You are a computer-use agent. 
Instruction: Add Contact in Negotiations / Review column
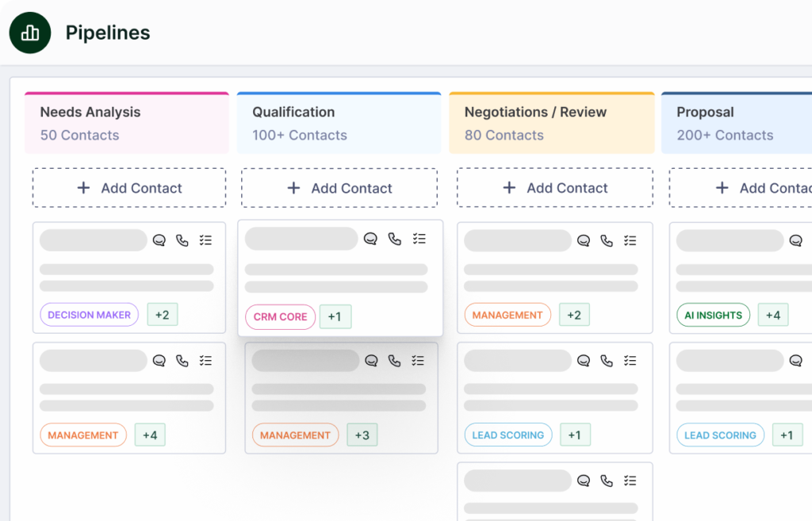554,188
